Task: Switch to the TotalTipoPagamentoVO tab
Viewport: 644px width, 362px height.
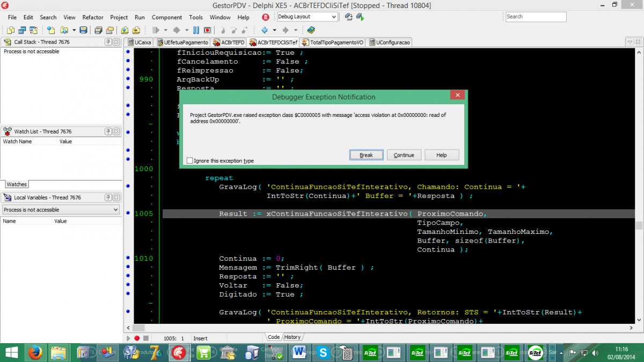Action: (x=332, y=42)
